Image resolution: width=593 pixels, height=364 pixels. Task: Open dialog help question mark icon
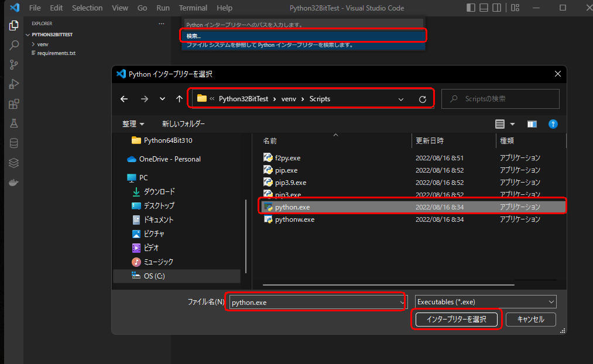click(553, 124)
